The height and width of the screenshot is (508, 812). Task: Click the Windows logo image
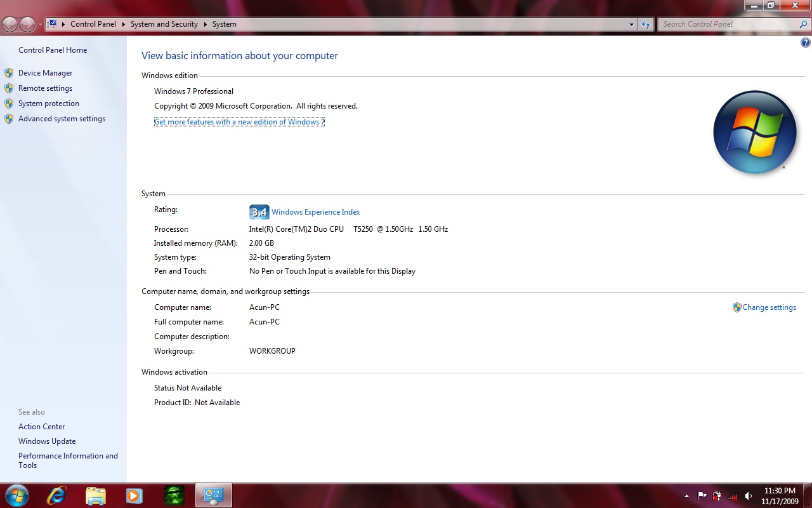754,132
